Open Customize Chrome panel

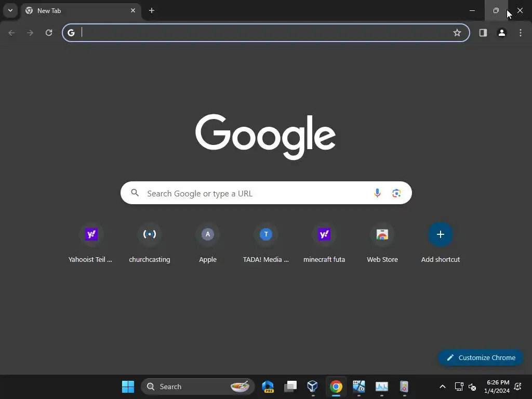tap(481, 357)
